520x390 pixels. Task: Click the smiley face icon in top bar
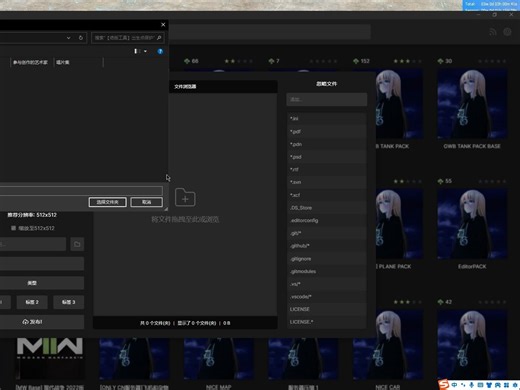[507, 32]
